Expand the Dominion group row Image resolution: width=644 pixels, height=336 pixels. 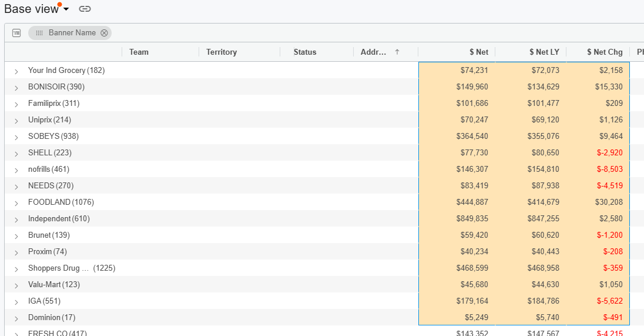pos(16,318)
